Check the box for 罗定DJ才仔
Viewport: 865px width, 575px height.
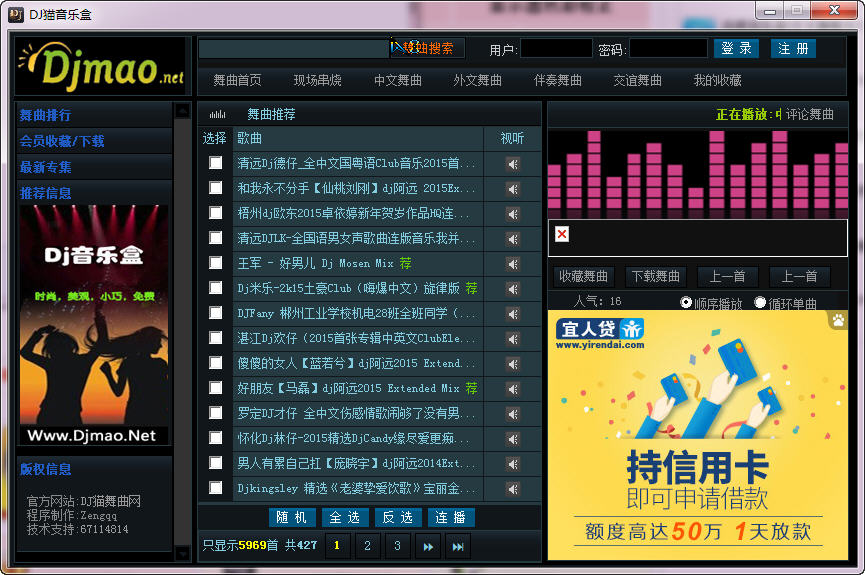(x=216, y=412)
